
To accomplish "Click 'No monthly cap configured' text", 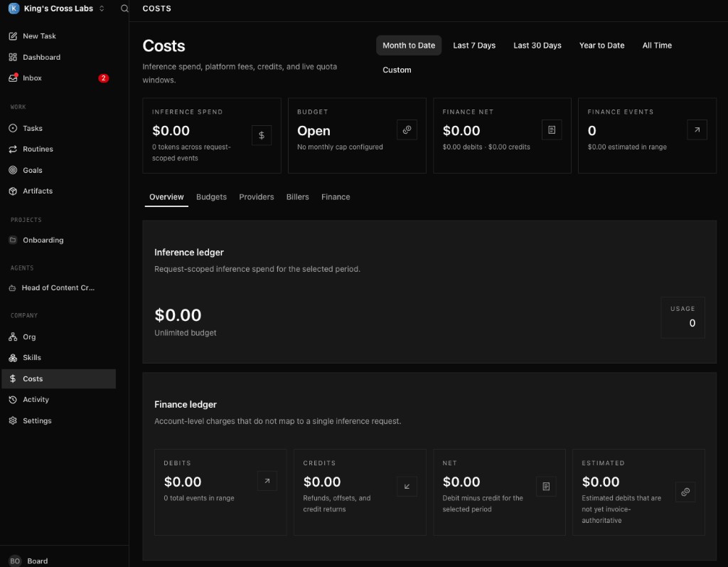I will tap(340, 147).
